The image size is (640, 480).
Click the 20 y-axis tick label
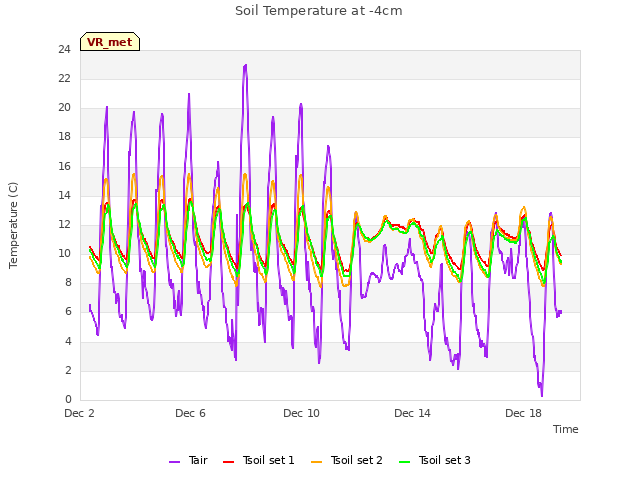point(64,108)
